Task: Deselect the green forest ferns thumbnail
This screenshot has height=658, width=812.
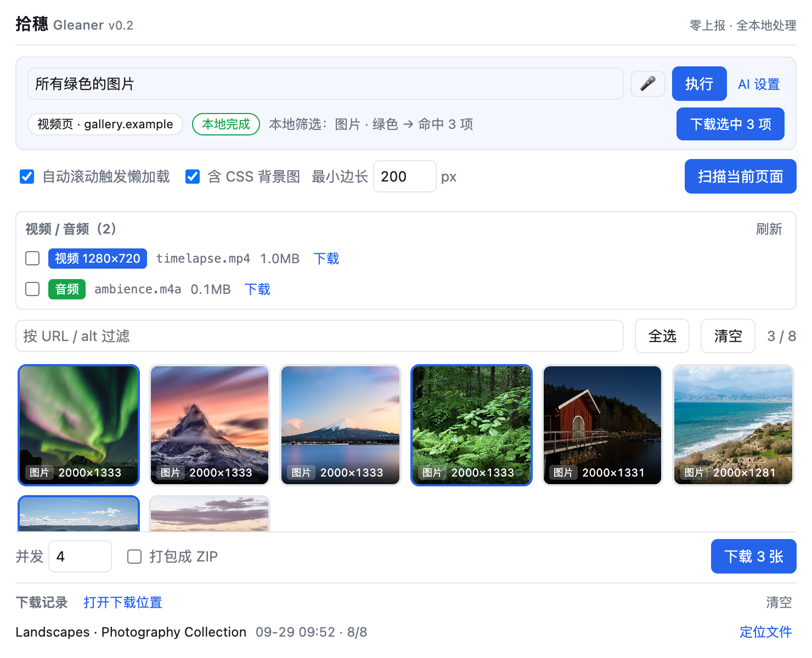Action: (x=471, y=425)
